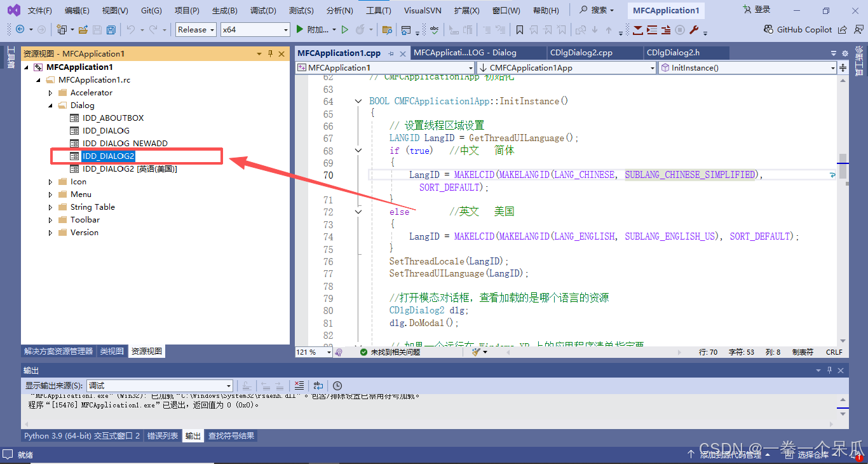Click the clock timestamp icon in Output toolbar
868x464 pixels.
pos(337,385)
